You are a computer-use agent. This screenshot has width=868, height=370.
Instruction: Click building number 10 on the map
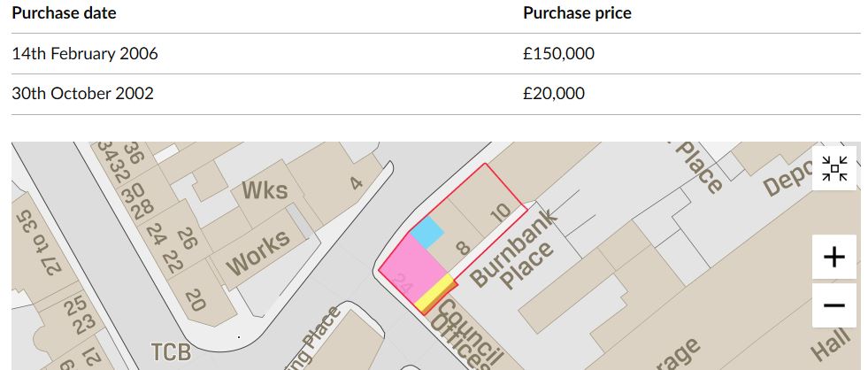tap(501, 212)
